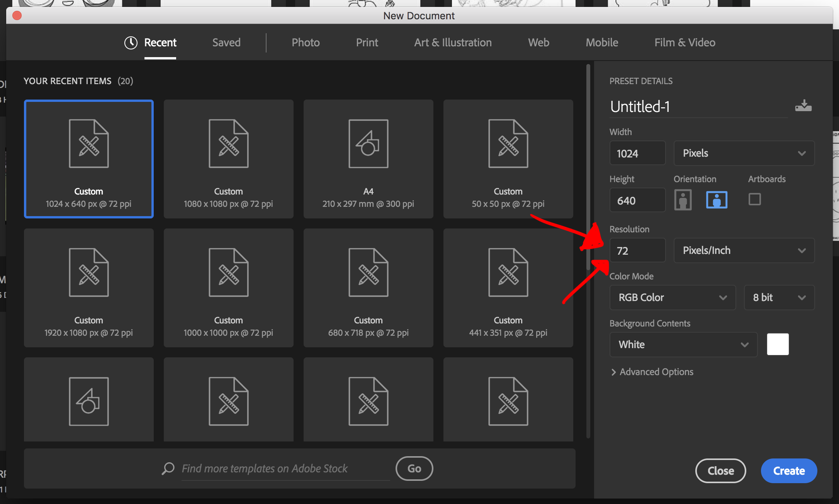Click the save document preset icon
The width and height of the screenshot is (839, 504).
click(x=803, y=106)
